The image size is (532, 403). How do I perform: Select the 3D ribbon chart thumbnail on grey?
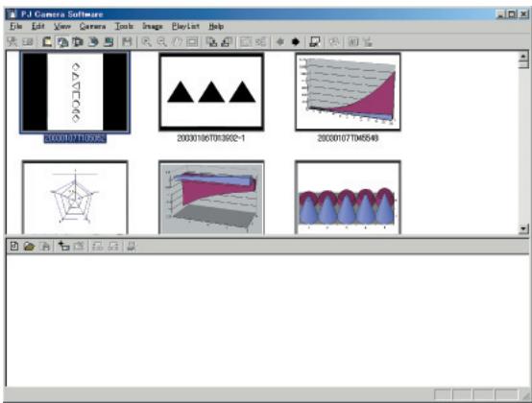pos(211,198)
